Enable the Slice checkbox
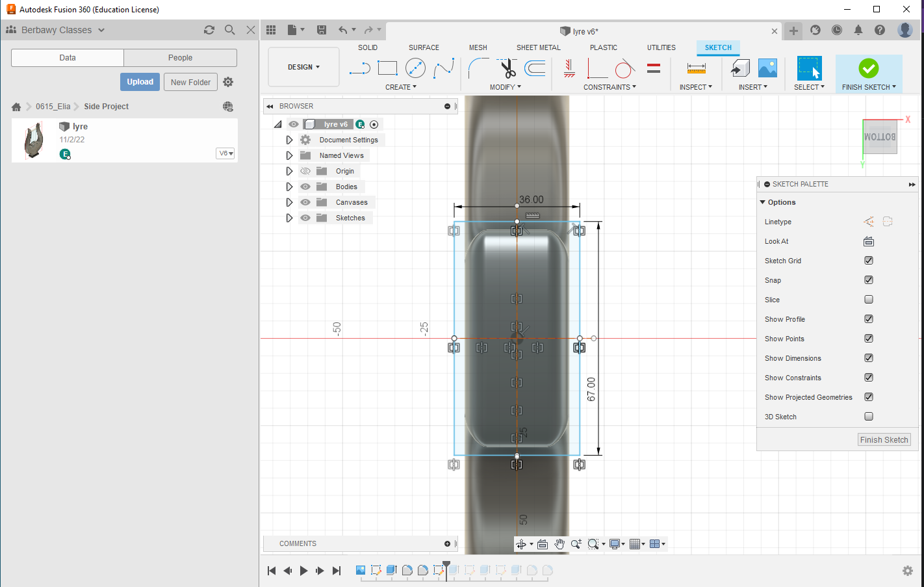 click(x=868, y=300)
